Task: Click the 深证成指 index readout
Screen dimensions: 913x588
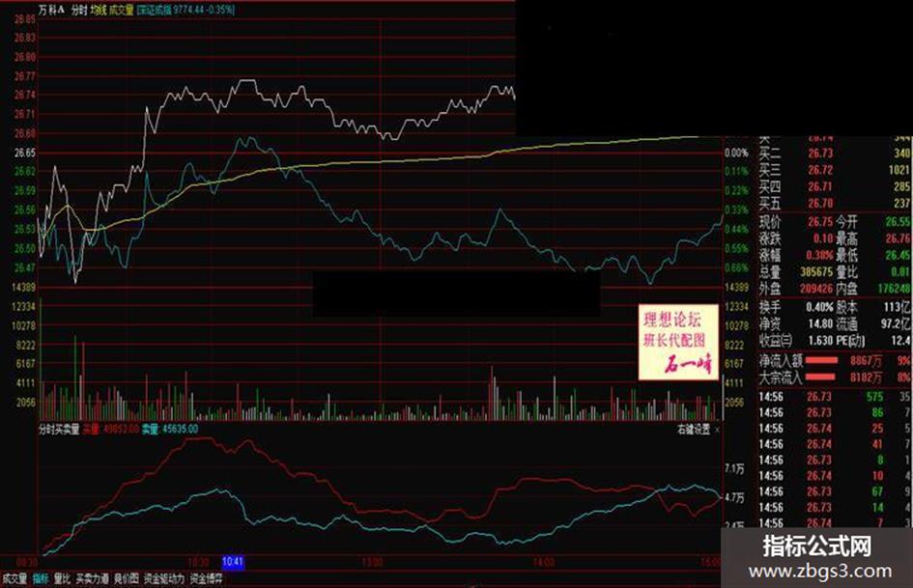Action: click(x=186, y=10)
